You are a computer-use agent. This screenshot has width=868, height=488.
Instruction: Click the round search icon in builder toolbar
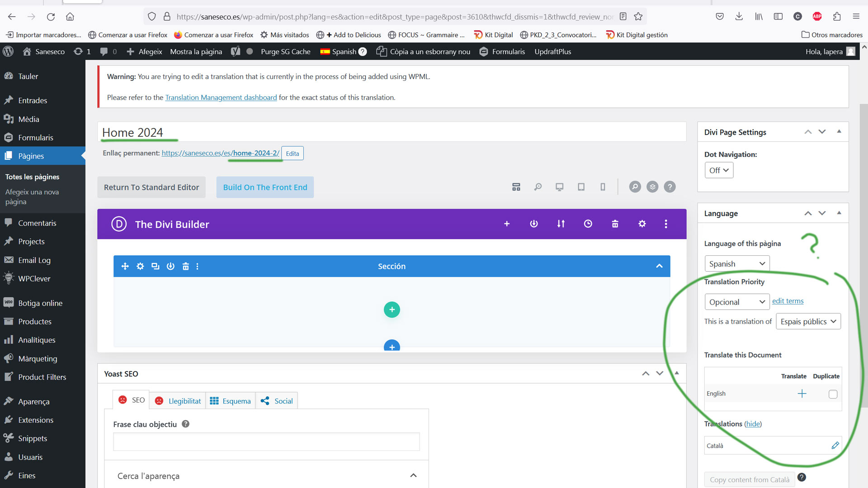point(635,187)
